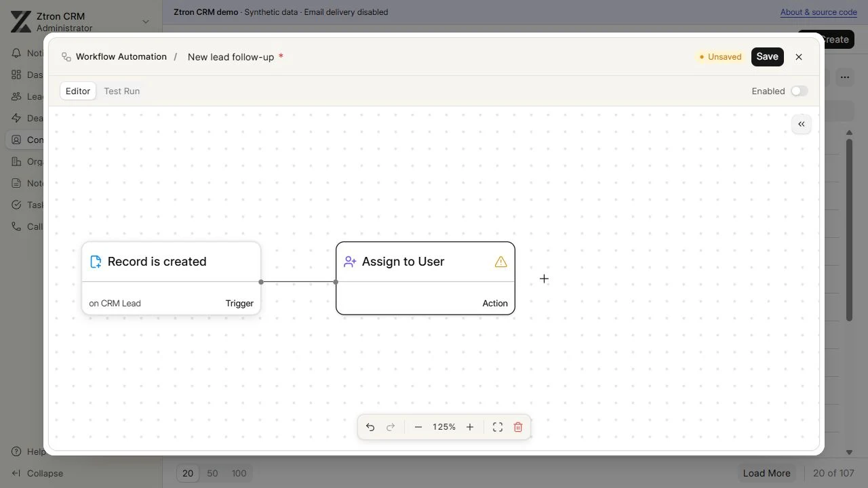The image size is (868, 488).
Task: Select the Assign to User node
Action: click(x=425, y=278)
